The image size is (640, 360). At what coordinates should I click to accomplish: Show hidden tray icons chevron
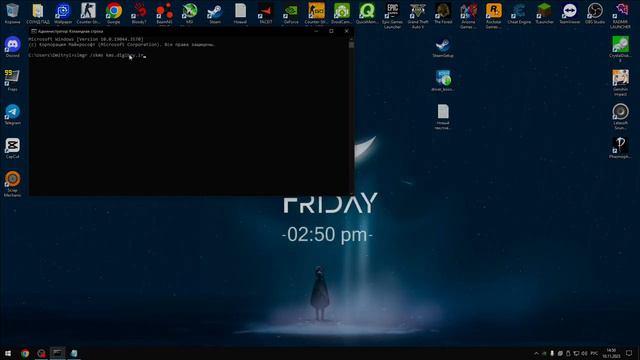[x=536, y=353]
